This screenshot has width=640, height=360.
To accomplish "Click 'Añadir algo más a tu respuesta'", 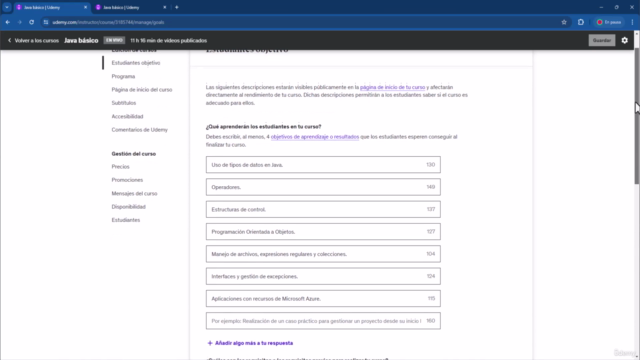I will (250, 343).
